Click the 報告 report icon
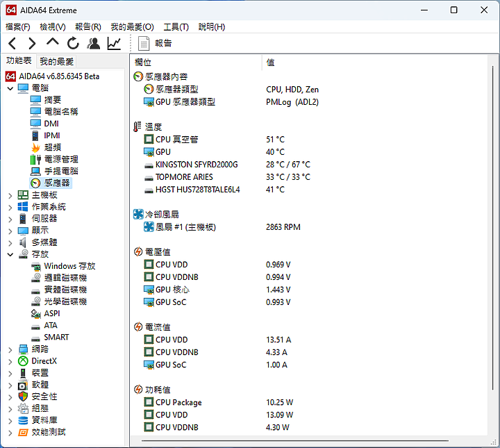This screenshot has height=448, width=500. pyautogui.click(x=144, y=43)
